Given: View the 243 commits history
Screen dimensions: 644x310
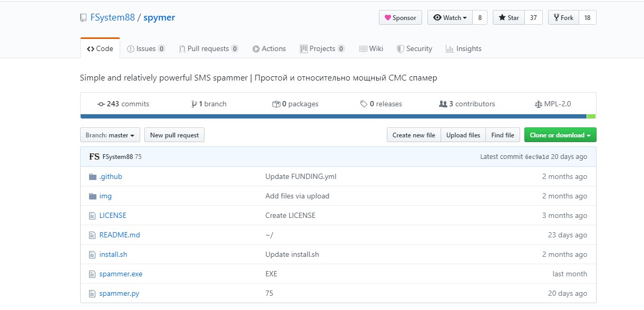Looking at the screenshot, I should [x=123, y=104].
